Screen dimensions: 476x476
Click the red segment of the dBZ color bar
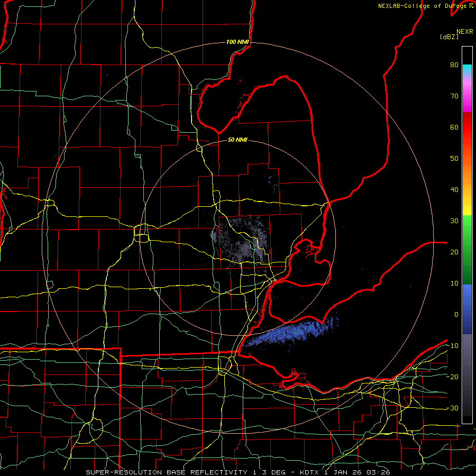click(x=467, y=135)
